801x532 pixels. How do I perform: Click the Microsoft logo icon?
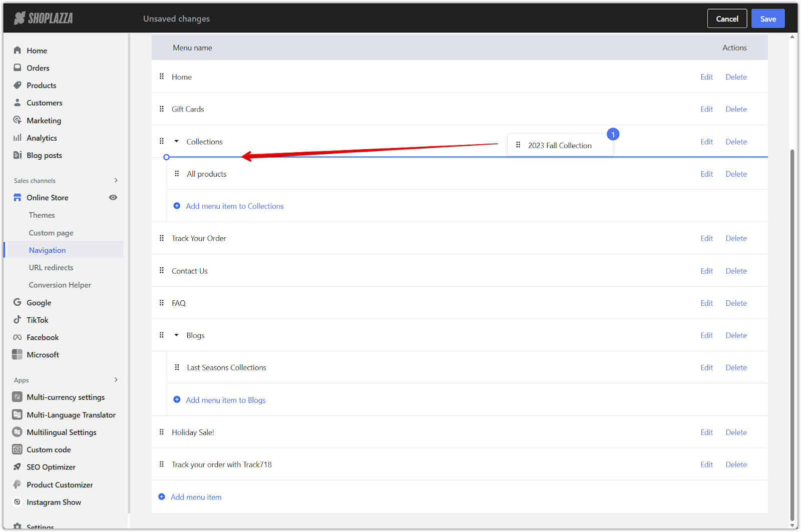coord(17,354)
